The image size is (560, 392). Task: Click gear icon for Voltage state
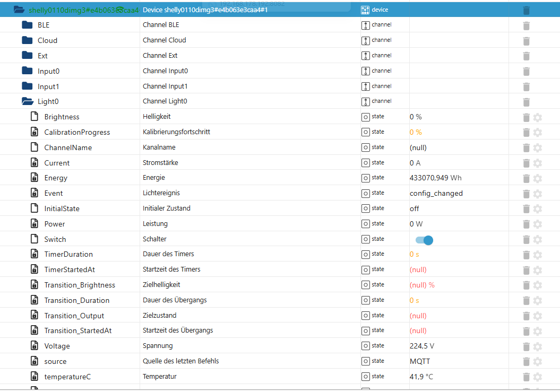(537, 346)
